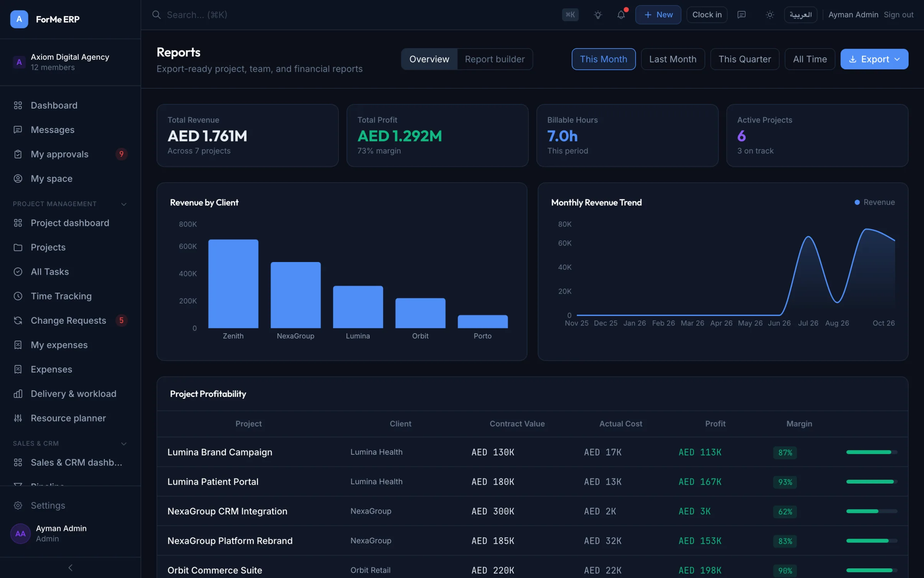Open Ayman Admin profile menu in sidebar
Image resolution: width=924 pixels, height=578 pixels.
click(70, 533)
